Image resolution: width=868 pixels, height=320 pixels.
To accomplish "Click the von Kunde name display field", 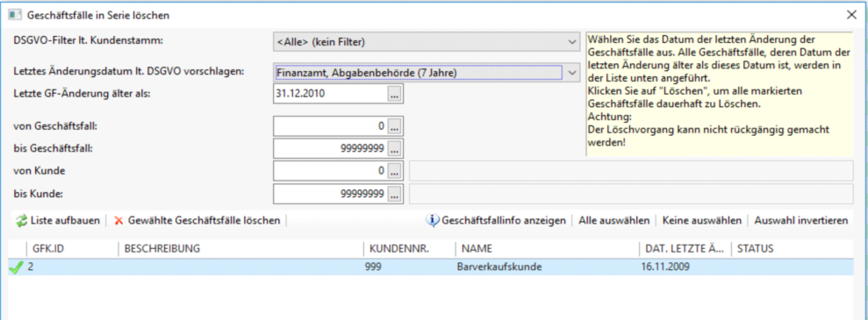I will click(631, 171).
